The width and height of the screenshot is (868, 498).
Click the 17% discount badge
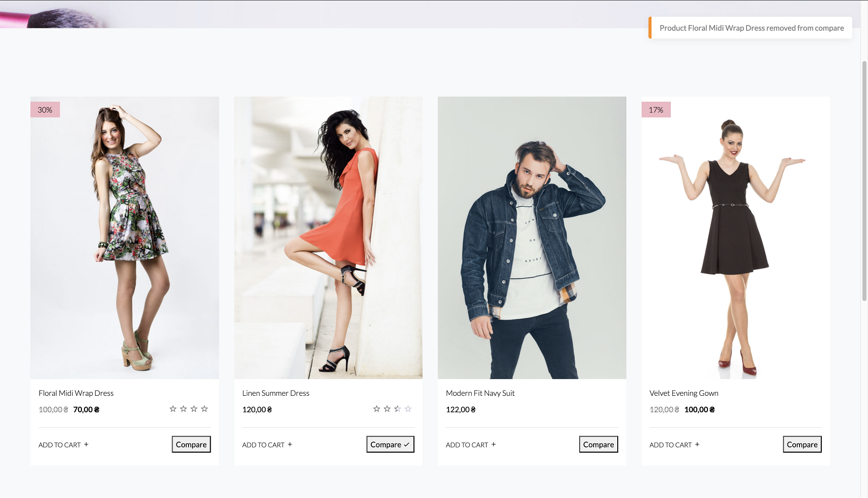point(656,110)
